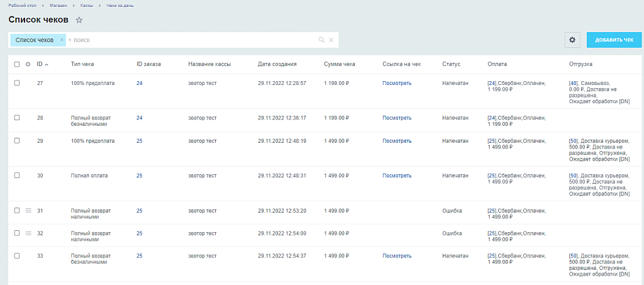Remove the Список чеков filter tag
644x285 pixels.
click(x=61, y=40)
